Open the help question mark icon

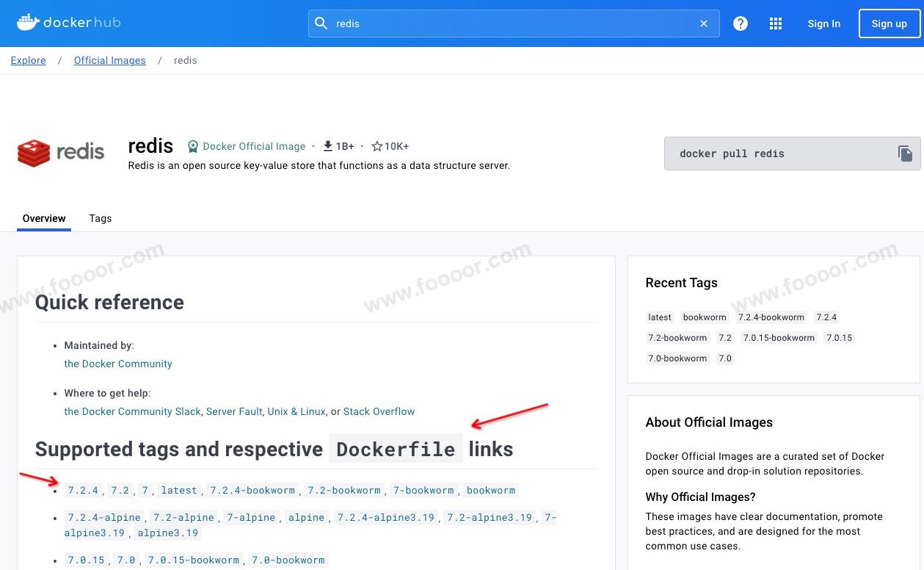[x=741, y=24]
